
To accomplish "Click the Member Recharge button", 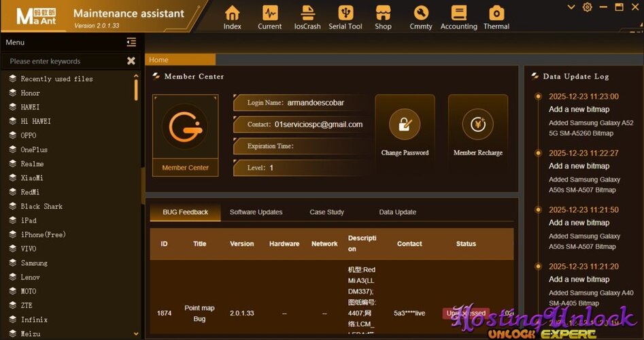I will coord(477,129).
